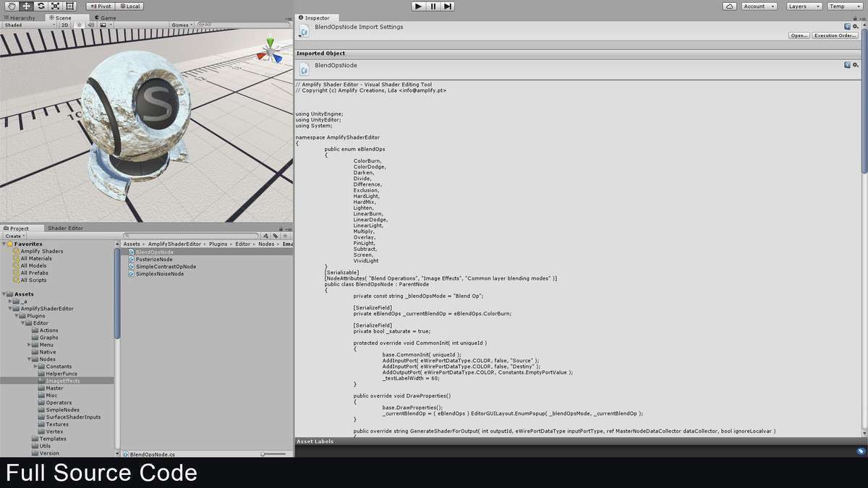The height and width of the screenshot is (488, 868).
Task: Click the Step frame button
Action: tap(448, 6)
